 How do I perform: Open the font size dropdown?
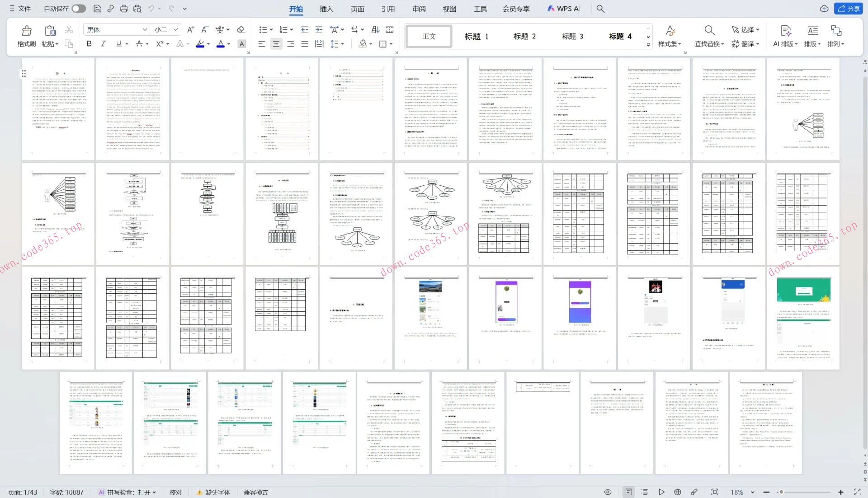[x=175, y=30]
